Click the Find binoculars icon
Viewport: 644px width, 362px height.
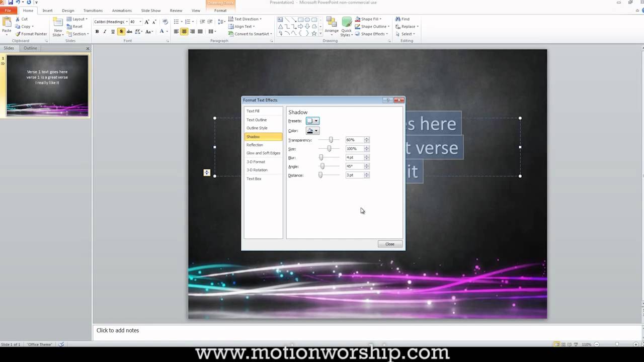click(x=398, y=19)
